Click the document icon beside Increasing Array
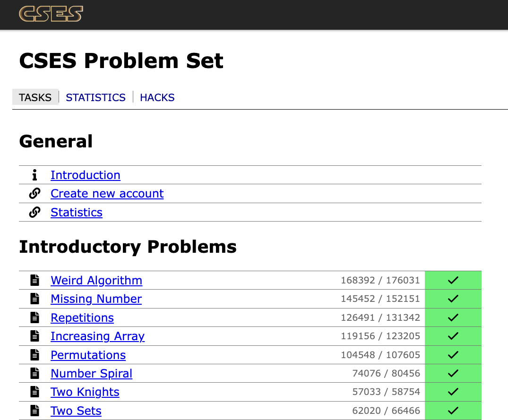 (x=34, y=336)
